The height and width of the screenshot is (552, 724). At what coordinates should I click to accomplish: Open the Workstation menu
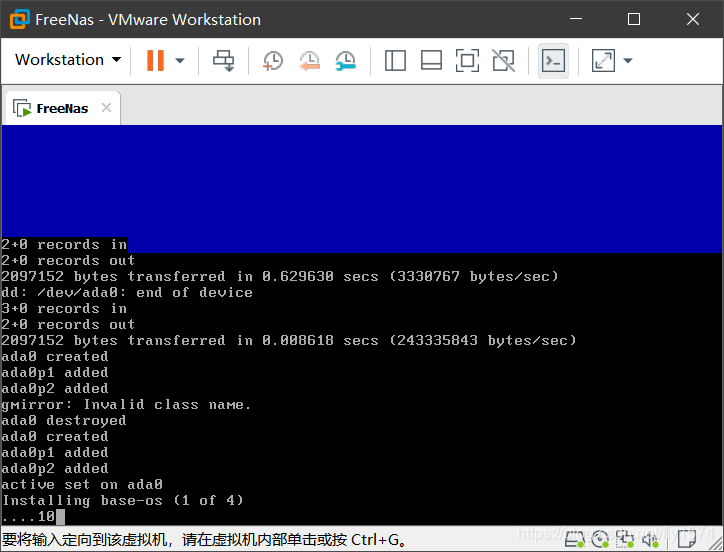pyautogui.click(x=67, y=60)
